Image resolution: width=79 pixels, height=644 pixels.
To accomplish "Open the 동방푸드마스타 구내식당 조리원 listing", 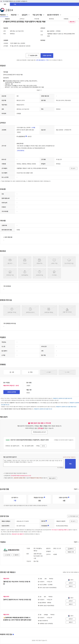I will (17, 599).
